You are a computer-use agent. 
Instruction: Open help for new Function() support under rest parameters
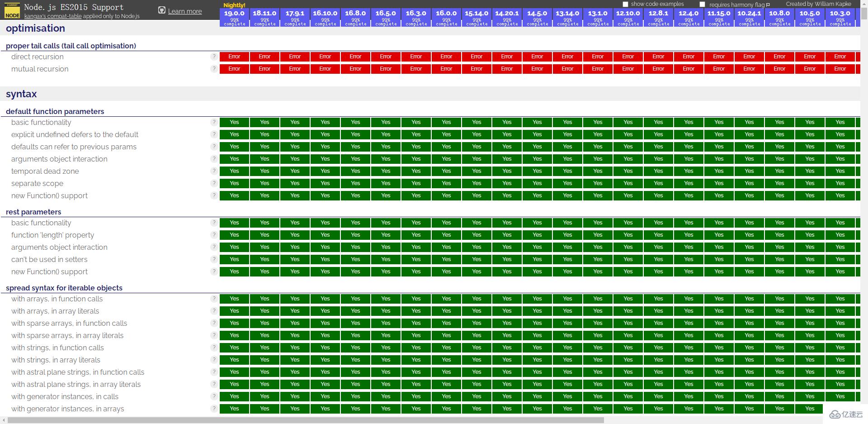click(x=214, y=272)
